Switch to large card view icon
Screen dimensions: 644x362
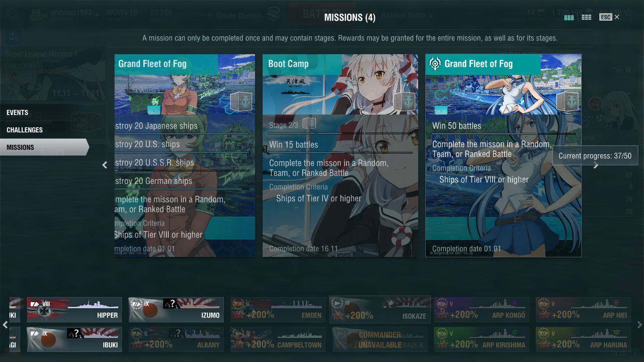[569, 17]
